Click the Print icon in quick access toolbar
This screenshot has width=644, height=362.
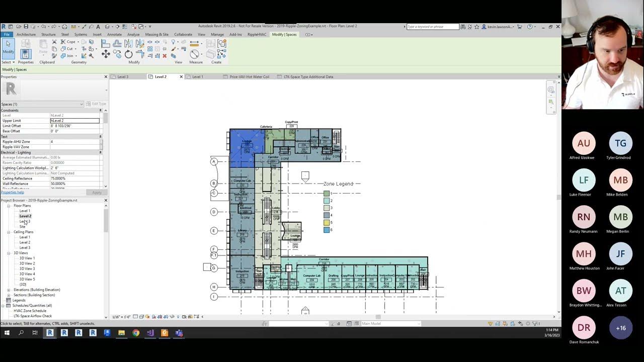click(x=64, y=27)
